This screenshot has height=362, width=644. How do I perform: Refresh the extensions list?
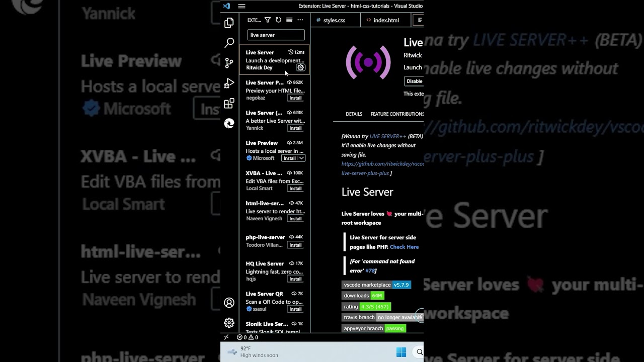[278, 20]
